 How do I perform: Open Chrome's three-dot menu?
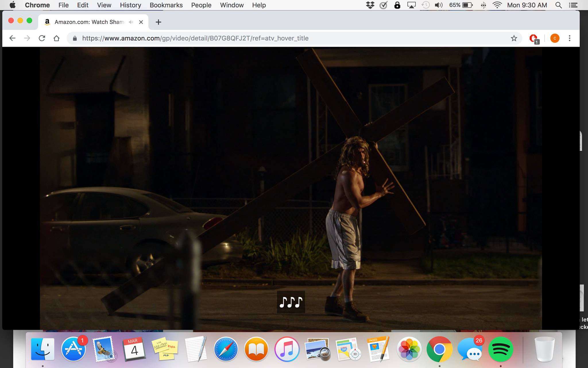(570, 38)
